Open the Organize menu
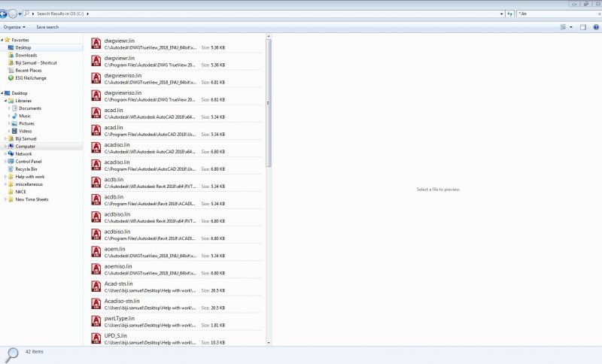Image resolution: width=602 pixels, height=364 pixels. tap(14, 27)
